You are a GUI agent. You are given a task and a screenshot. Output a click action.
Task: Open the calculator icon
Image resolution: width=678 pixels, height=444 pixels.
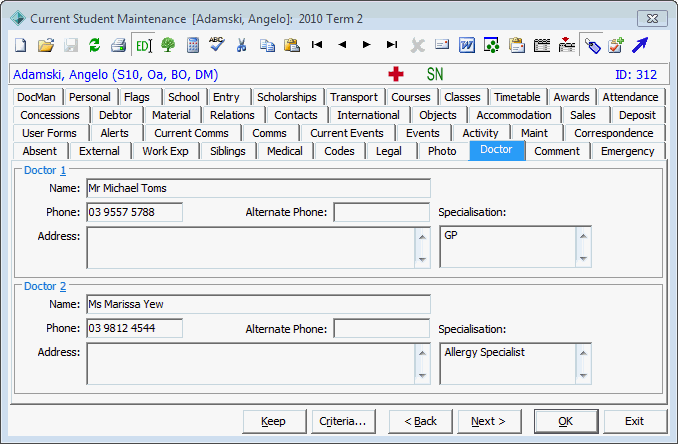[x=193, y=45]
